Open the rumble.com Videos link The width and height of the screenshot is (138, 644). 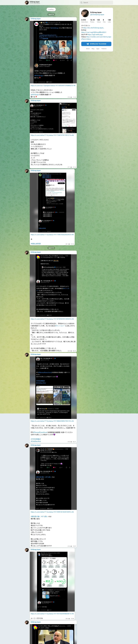tap(96, 38)
